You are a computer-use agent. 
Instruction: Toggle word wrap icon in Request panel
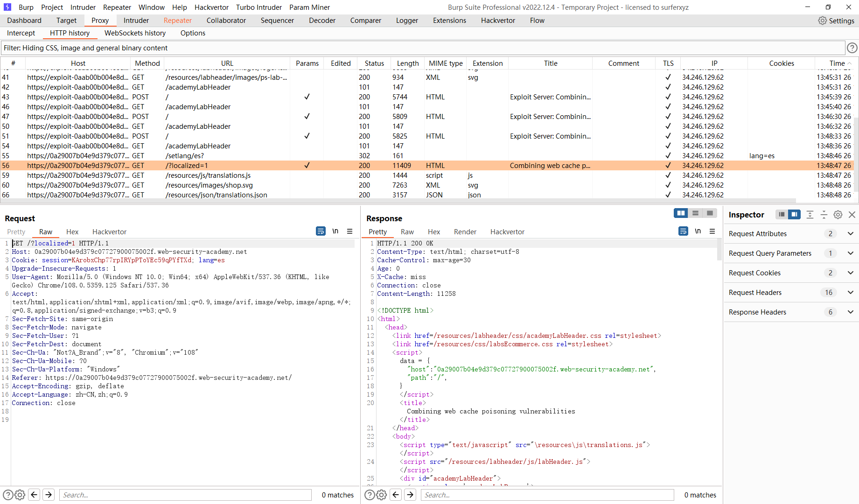321,231
